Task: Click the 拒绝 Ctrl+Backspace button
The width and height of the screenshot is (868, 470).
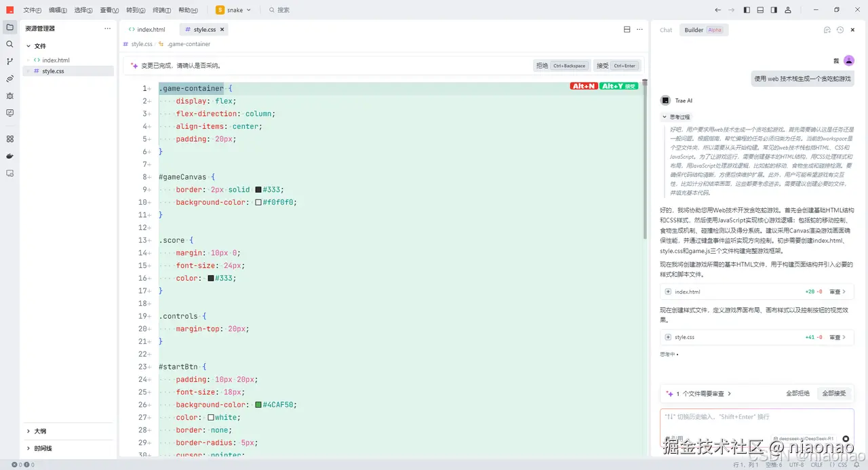Action: (x=561, y=66)
